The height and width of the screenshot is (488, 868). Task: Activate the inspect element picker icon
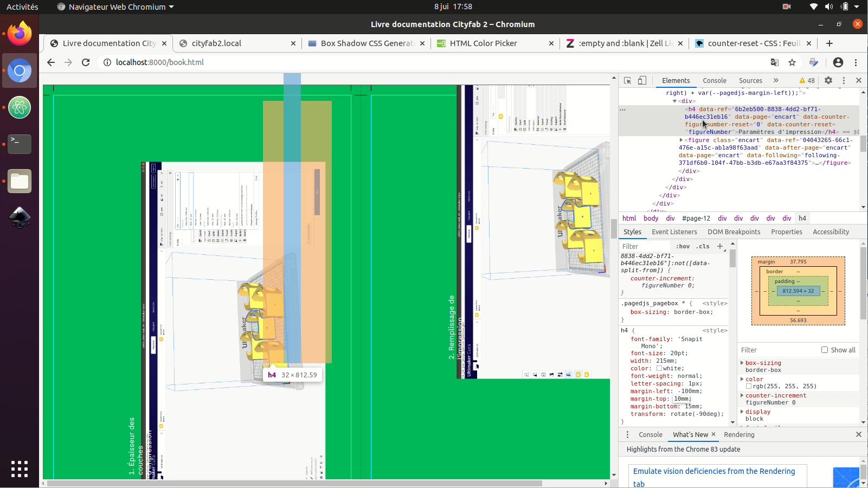coord(627,80)
